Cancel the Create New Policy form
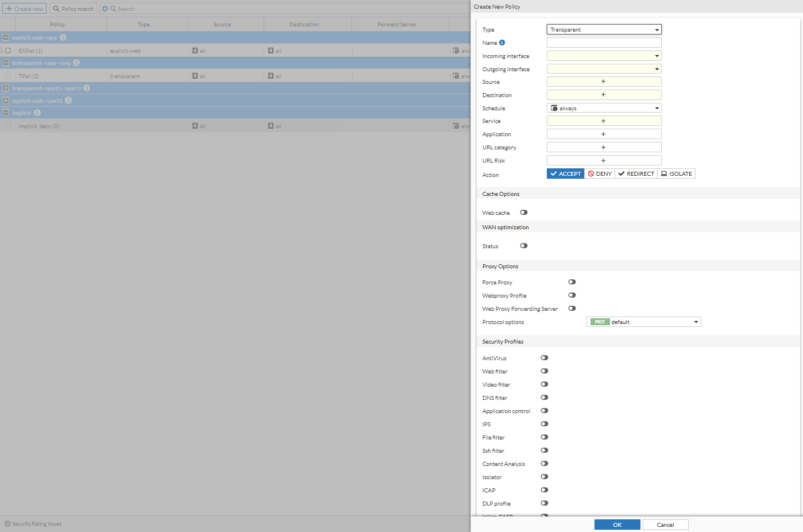This screenshot has height=532, width=803. (665, 525)
